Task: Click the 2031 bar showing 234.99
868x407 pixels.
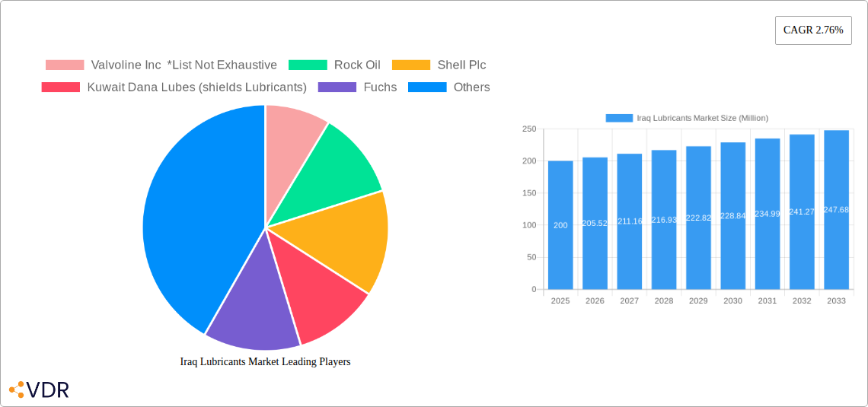Action: pyautogui.click(x=767, y=214)
